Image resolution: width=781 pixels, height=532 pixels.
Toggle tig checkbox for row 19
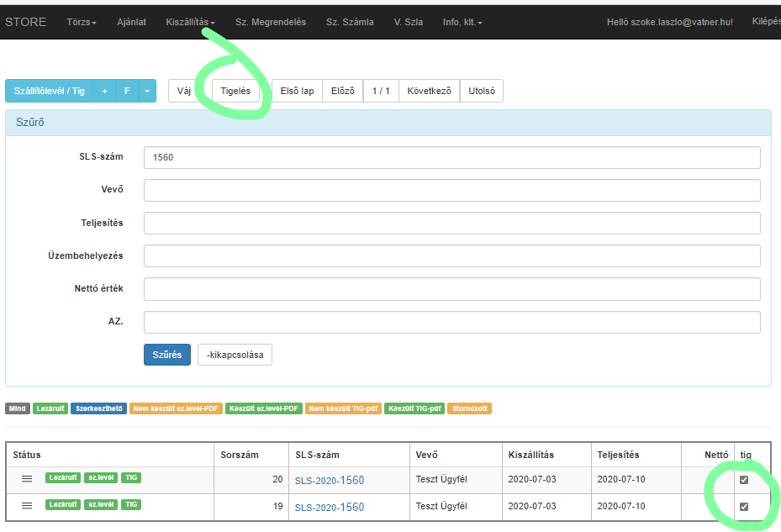coord(744,507)
